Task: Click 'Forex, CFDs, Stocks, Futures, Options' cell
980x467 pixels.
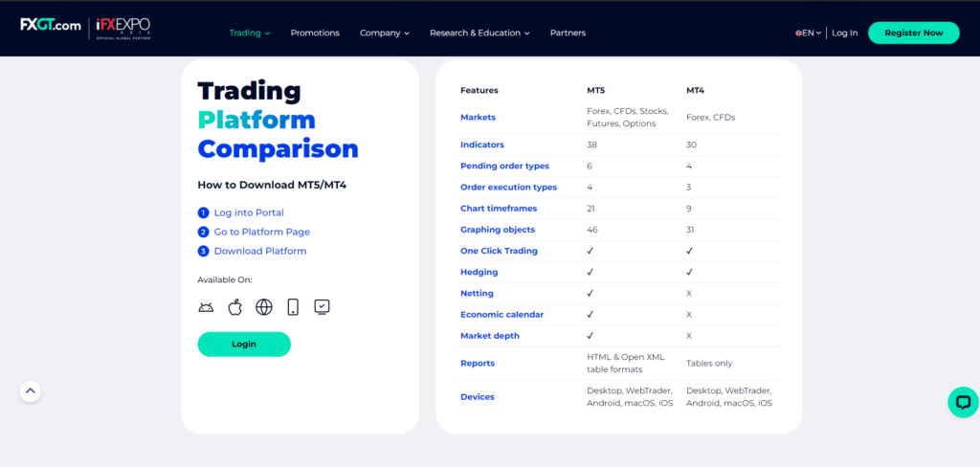Action: point(628,118)
